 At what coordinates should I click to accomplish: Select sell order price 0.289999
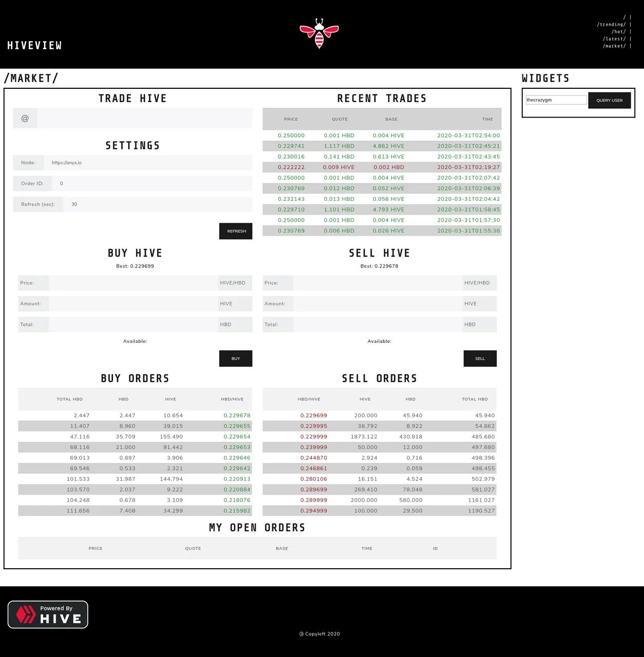(x=314, y=500)
